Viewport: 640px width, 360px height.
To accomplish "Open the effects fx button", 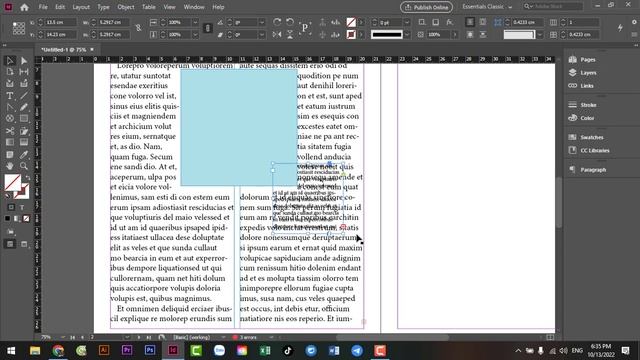I will [x=449, y=22].
